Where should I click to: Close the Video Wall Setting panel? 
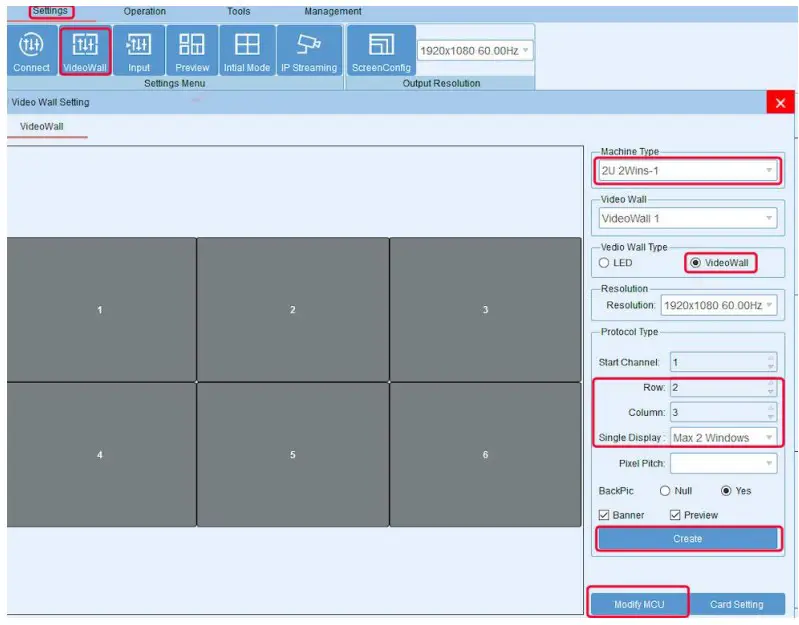(780, 103)
